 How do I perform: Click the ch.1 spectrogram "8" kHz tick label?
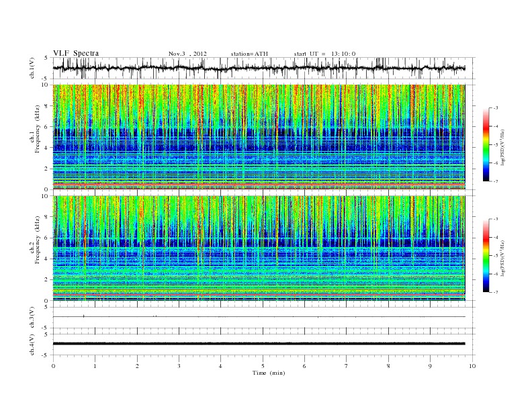point(47,106)
